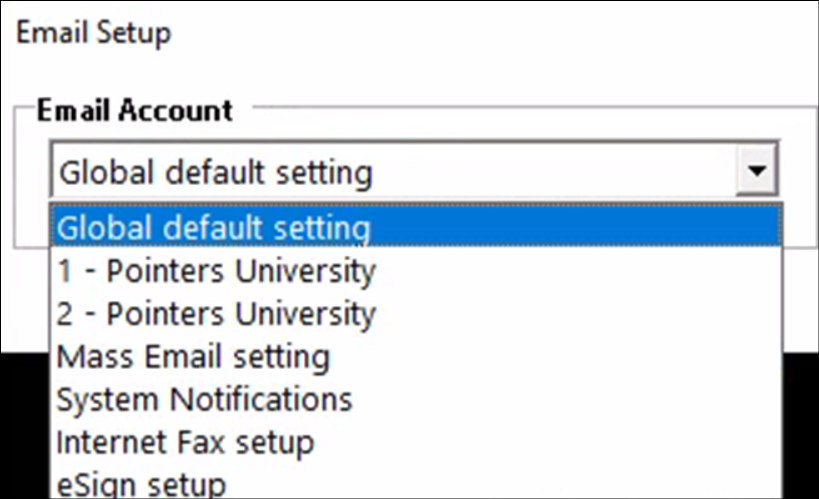Collapse the list using the down-arrow button
The width and height of the screenshot is (819, 499).
point(757,172)
